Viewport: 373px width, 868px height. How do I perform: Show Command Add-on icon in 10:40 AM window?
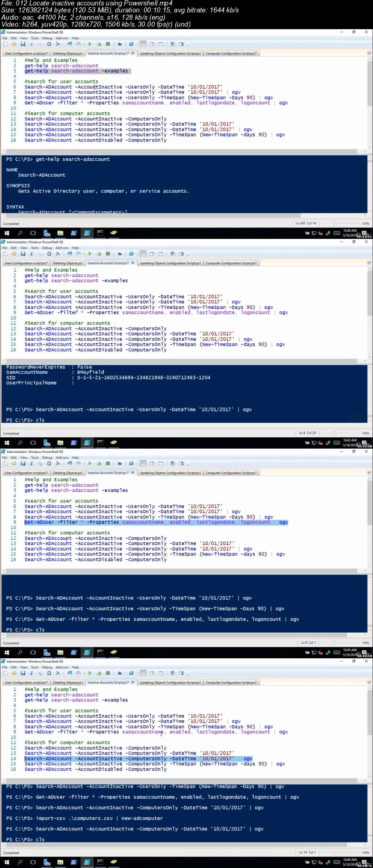[x=181, y=44]
